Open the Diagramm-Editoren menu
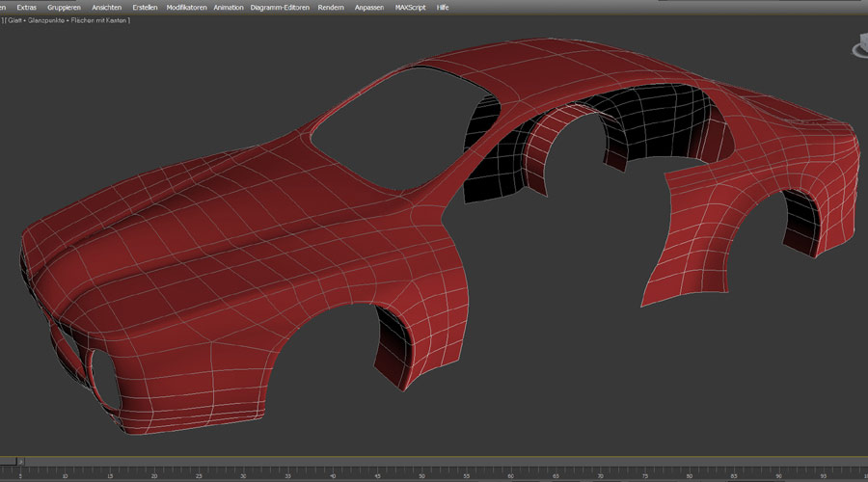 [280, 7]
